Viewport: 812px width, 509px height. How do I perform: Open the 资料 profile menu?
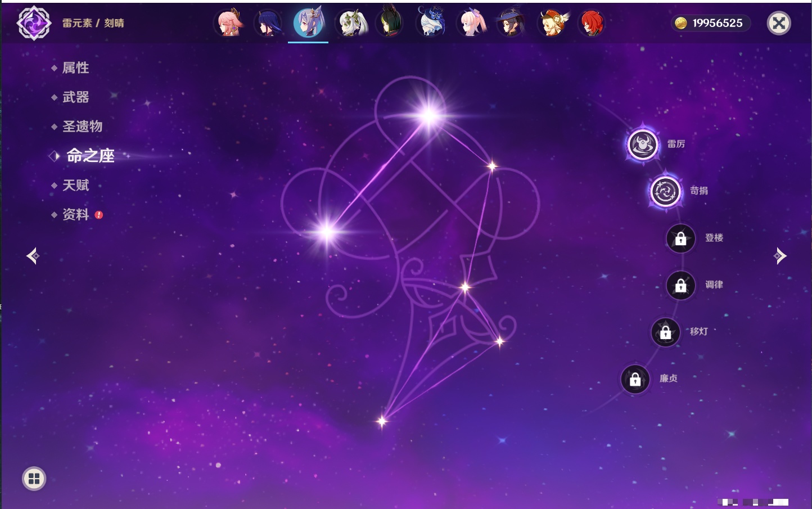click(x=75, y=214)
